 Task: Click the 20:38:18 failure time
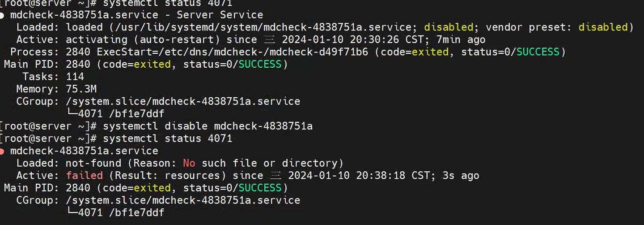coord(380,176)
